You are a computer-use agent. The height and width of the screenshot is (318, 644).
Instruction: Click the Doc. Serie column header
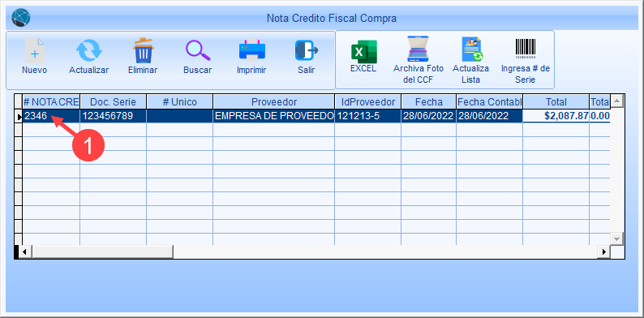[x=113, y=101]
